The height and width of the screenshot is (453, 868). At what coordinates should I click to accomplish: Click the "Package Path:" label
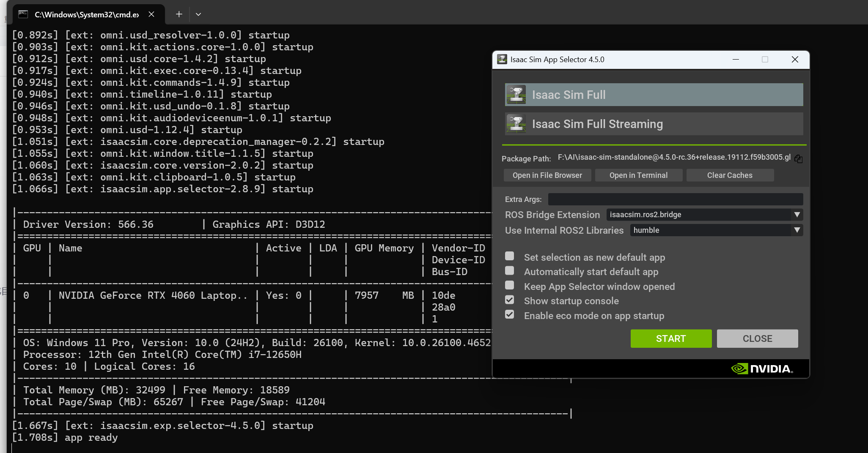pos(526,158)
